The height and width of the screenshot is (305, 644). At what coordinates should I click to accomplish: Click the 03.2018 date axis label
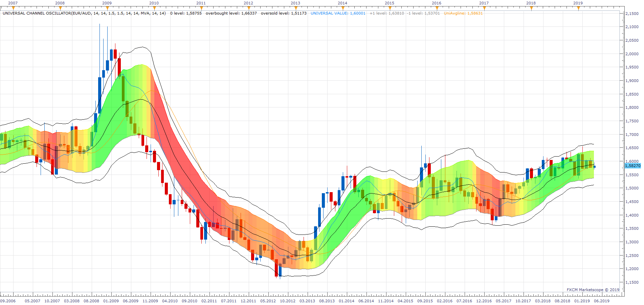[x=543, y=301]
